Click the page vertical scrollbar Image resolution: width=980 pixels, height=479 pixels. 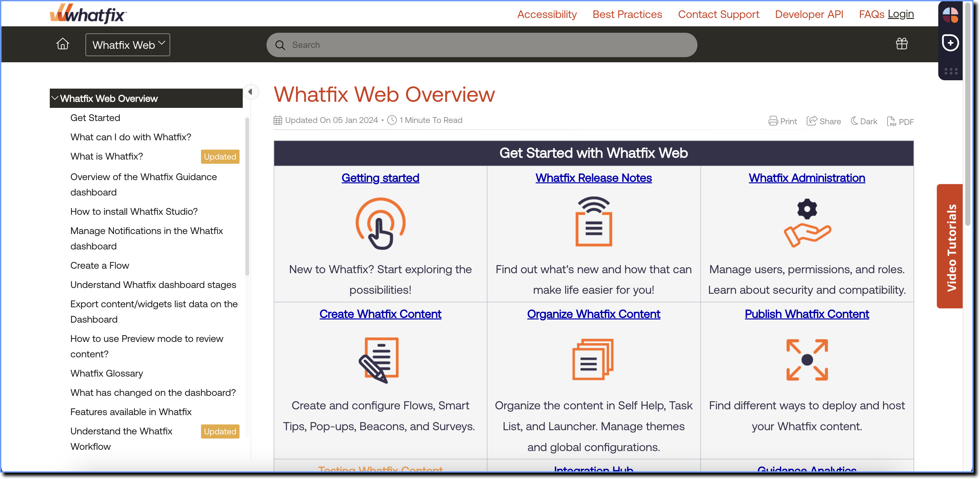point(968,114)
